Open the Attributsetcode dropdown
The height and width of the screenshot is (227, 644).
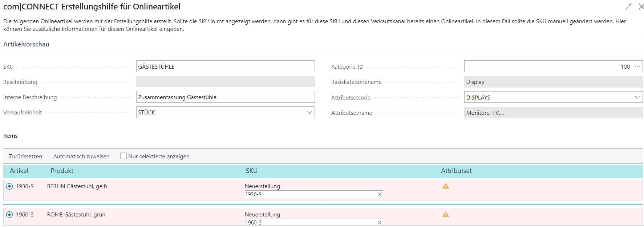(637, 97)
